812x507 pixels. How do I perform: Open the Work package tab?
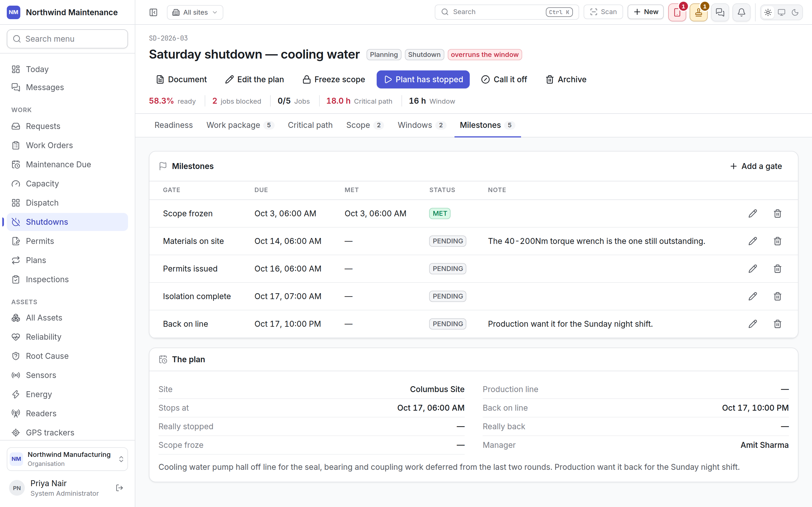(x=240, y=125)
